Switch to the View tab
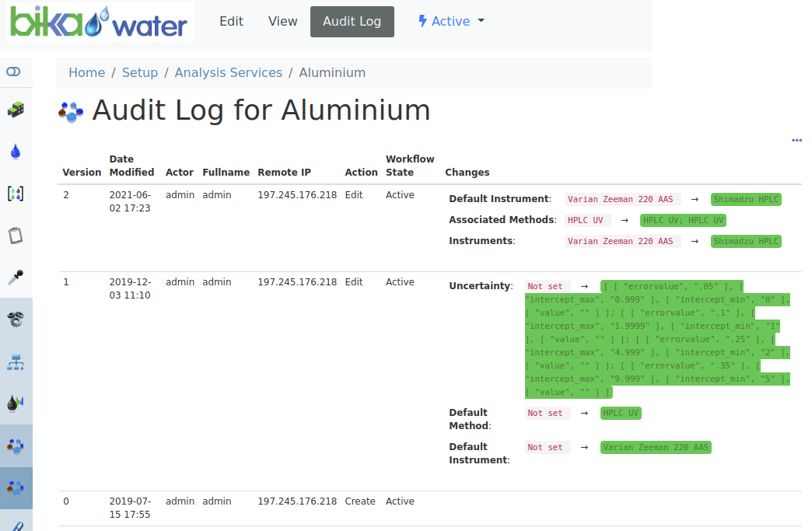Image resolution: width=812 pixels, height=531 pixels. 282,21
